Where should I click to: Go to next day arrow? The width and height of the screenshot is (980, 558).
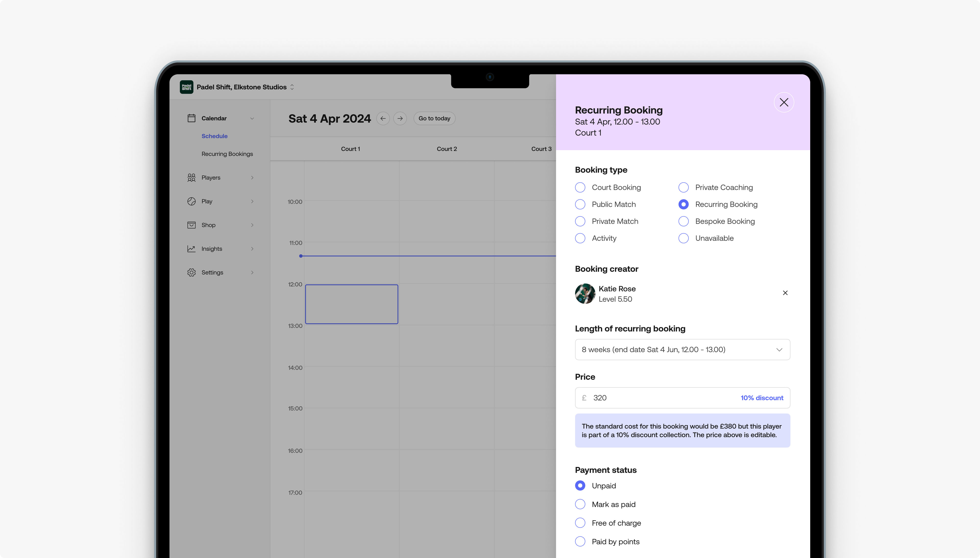[400, 118]
